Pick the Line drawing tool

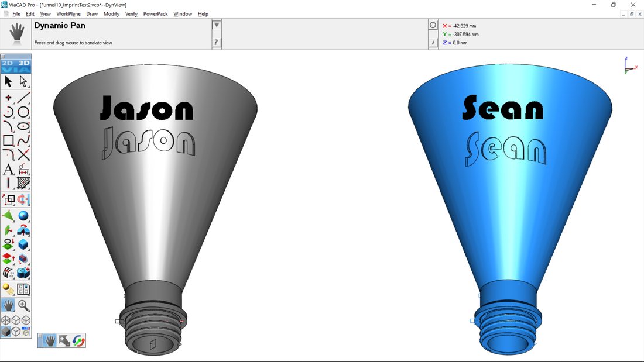click(x=23, y=97)
